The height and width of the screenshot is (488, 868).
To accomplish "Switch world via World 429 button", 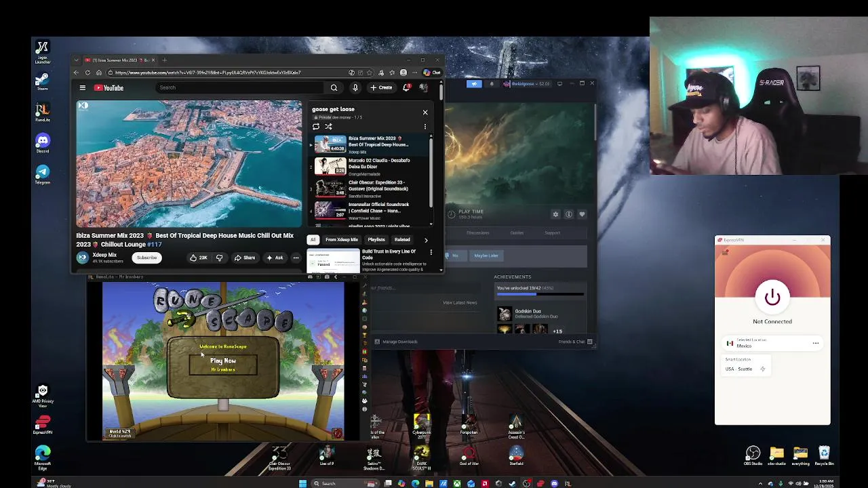I will tap(119, 433).
